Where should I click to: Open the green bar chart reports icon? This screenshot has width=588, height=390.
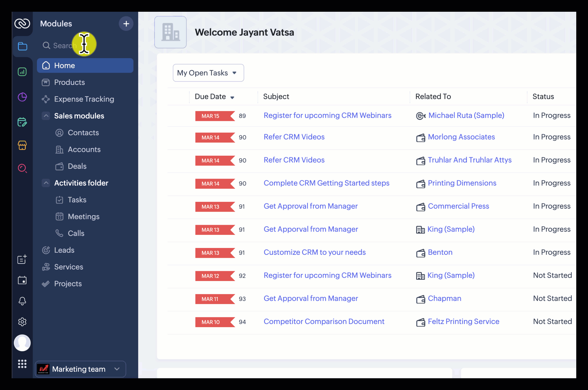click(x=22, y=72)
